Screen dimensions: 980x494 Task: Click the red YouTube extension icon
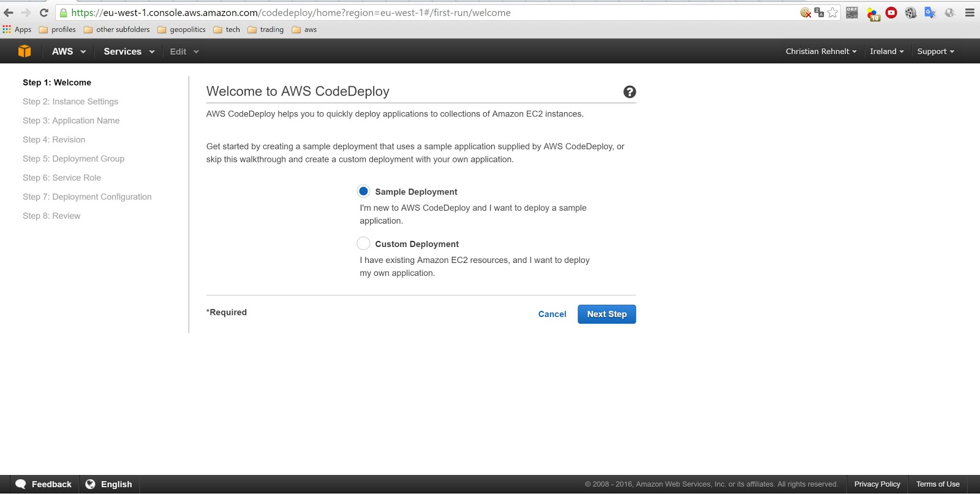(x=891, y=13)
